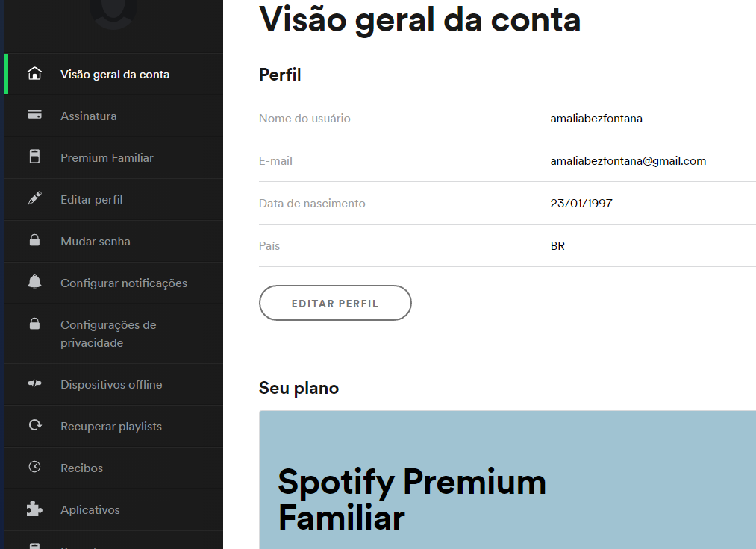Image resolution: width=756 pixels, height=549 pixels.
Task: Click the Premium Familiar sidebar icon
Action: pyautogui.click(x=35, y=157)
